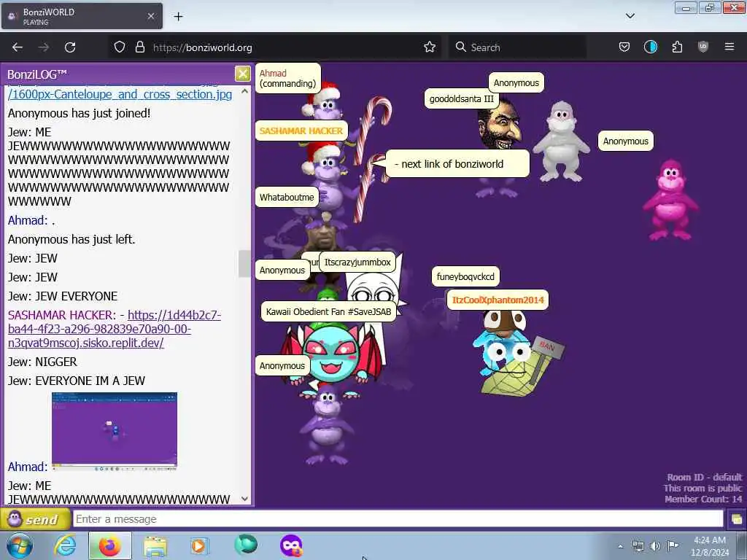
Task: Click the Anonymous tag right of white Bonzi
Action: coord(625,141)
